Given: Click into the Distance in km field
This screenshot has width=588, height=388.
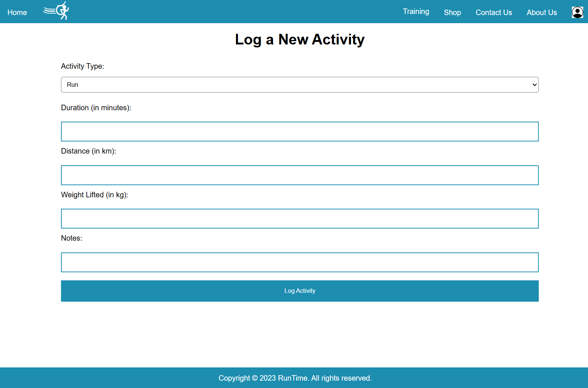Looking at the screenshot, I should tap(300, 175).
